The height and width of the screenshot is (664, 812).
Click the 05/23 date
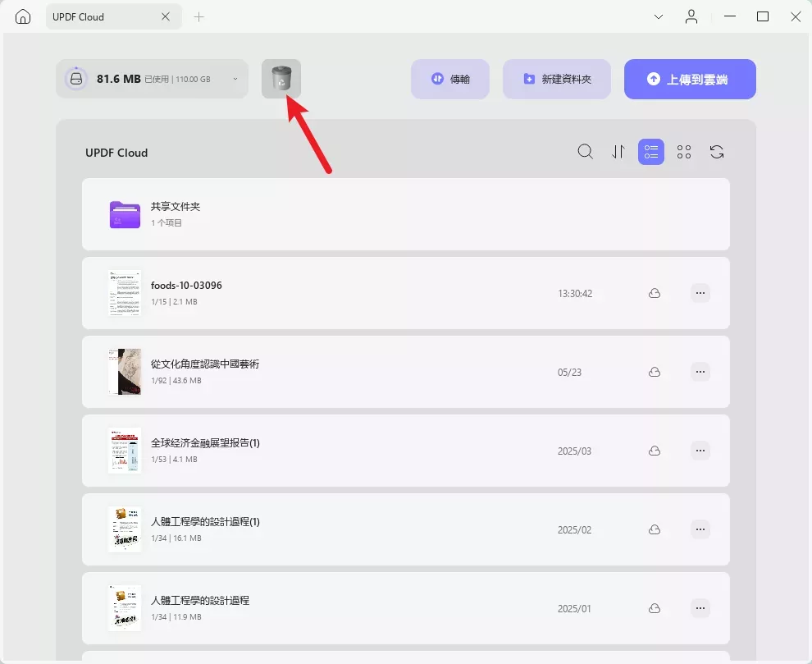coord(569,372)
